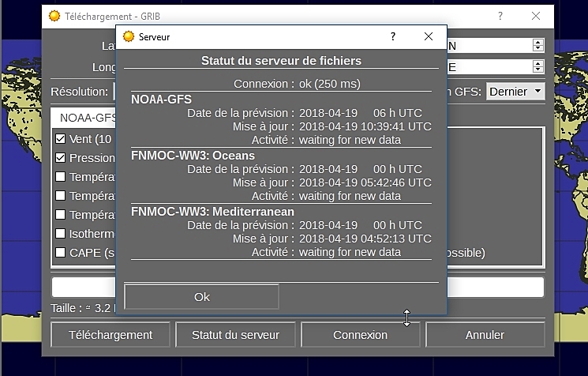Click the 2018-04-19 05:42:46 UTC update time

point(365,182)
